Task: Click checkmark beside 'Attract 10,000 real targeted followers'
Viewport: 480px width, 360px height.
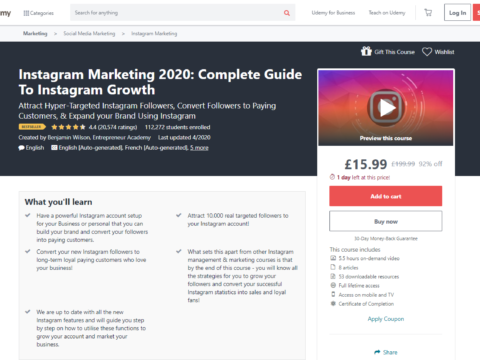Action: [179, 215]
